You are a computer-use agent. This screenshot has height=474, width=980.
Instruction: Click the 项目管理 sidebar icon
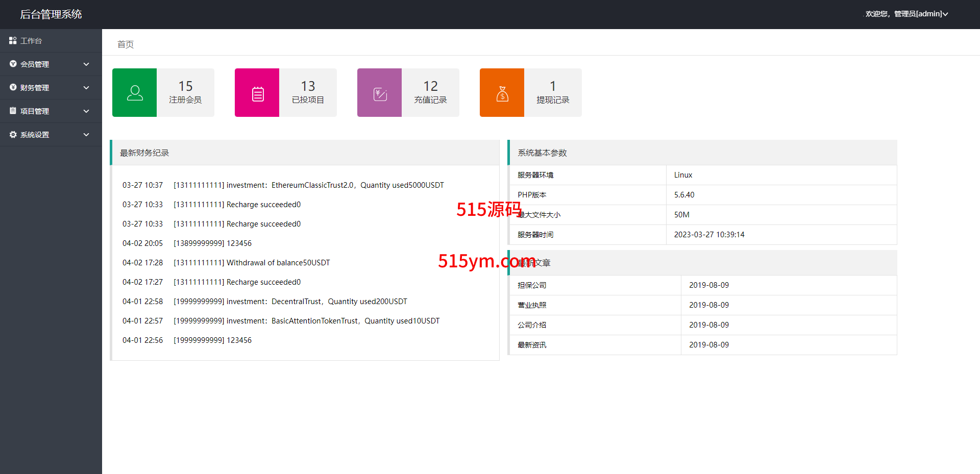coord(13,111)
